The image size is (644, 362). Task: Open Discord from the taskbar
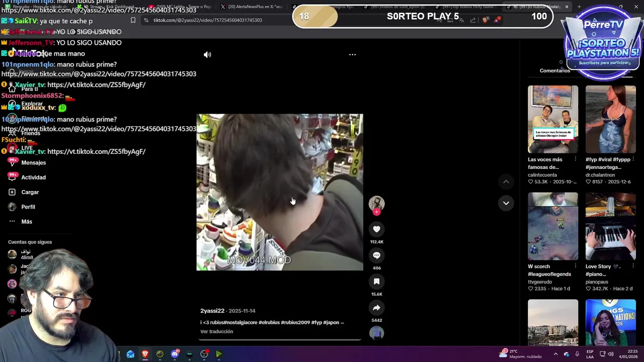pos(175,354)
